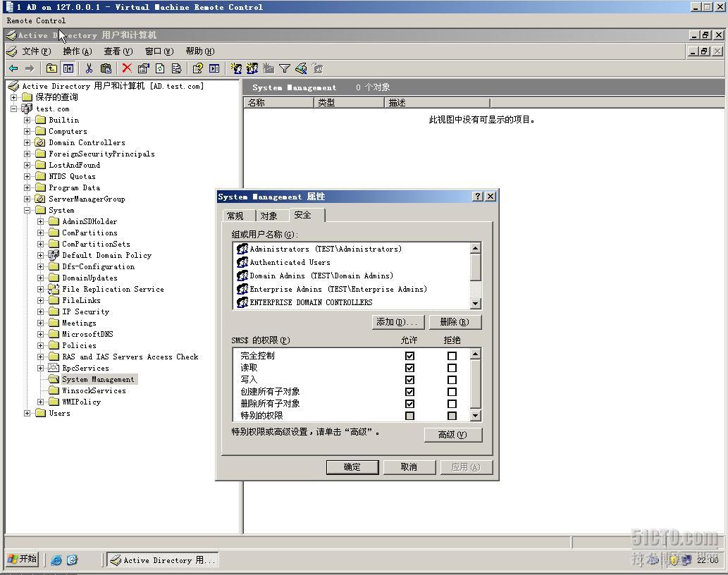Click the Help question mark icon
Image resolution: width=728 pixels, height=575 pixels.
pos(198,68)
